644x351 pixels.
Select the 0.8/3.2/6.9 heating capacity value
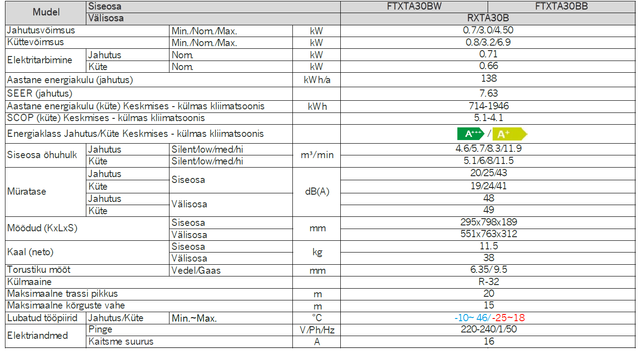pyautogui.click(x=488, y=42)
